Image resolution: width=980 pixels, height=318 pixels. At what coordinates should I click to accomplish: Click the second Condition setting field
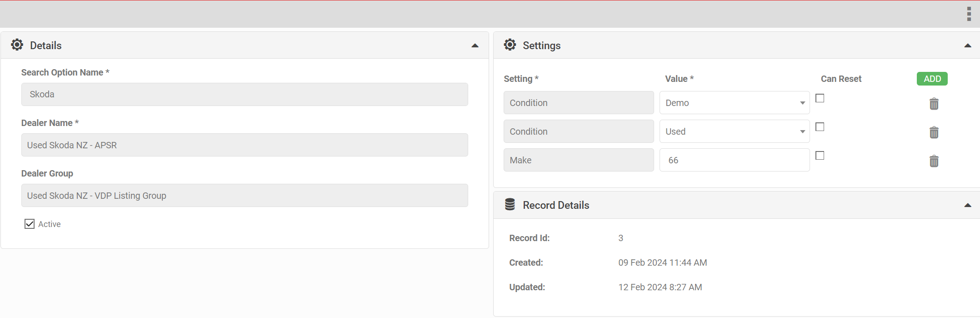click(579, 131)
